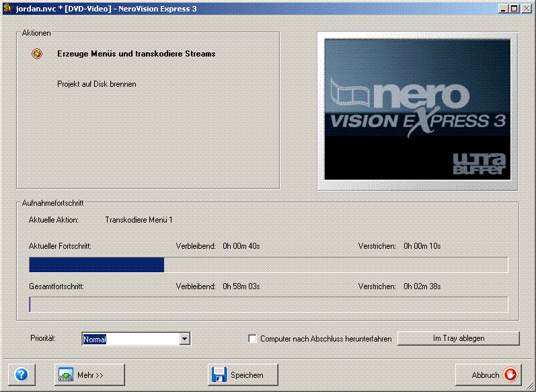Click the Priorität label
This screenshot has height=392, width=536.
(x=43, y=338)
